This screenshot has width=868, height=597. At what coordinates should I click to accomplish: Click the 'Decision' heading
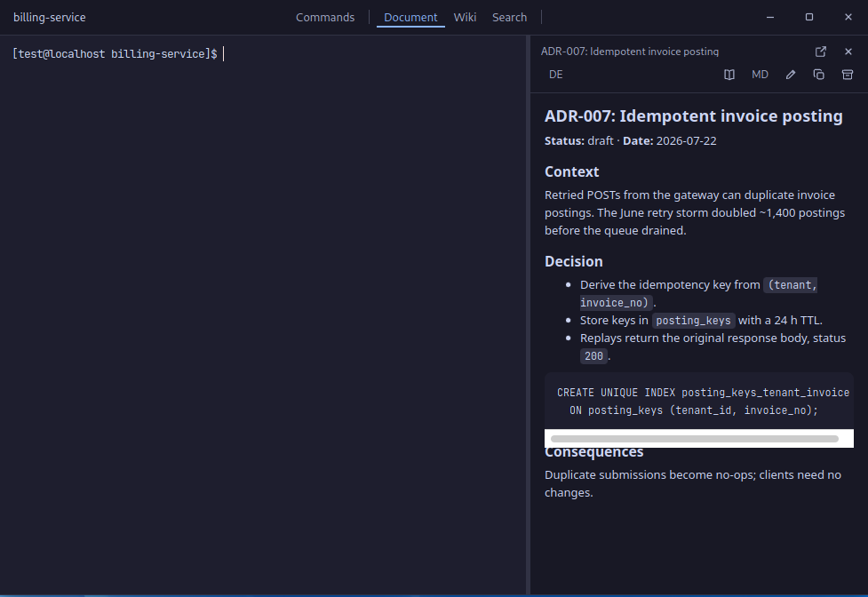[574, 261]
